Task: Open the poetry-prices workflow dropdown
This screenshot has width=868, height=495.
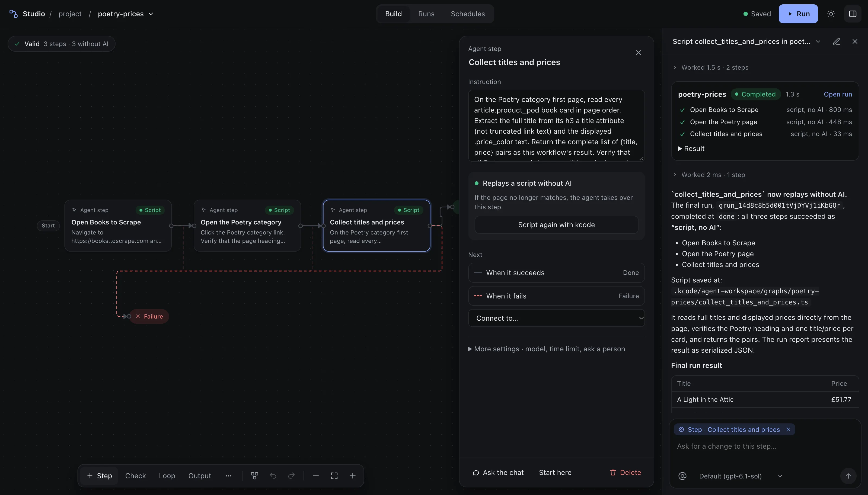Action: point(126,14)
